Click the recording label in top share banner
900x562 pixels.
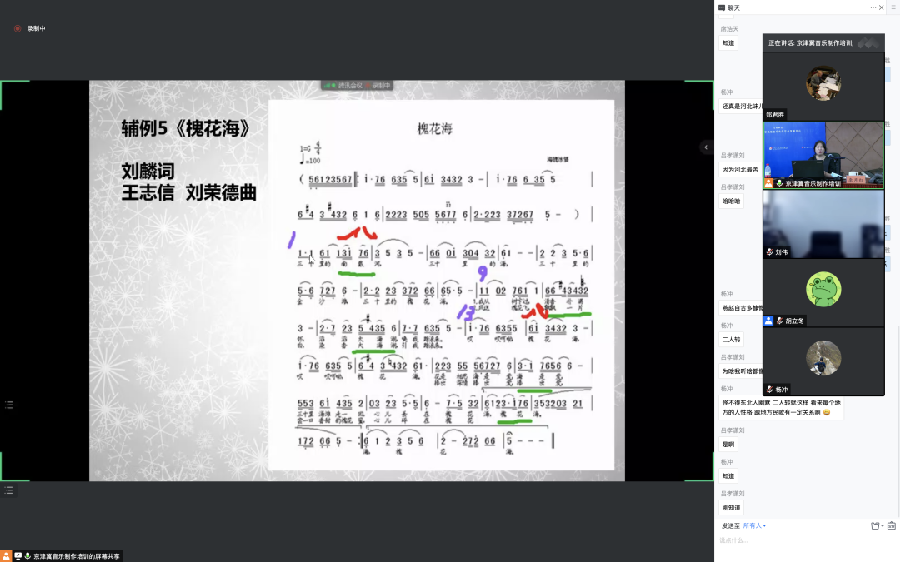pos(379,85)
